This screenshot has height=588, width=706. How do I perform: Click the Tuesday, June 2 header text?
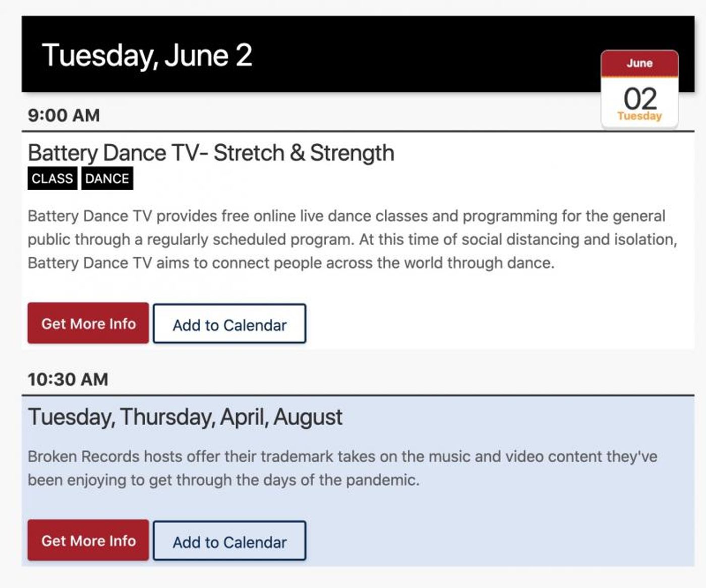pyautogui.click(x=148, y=55)
